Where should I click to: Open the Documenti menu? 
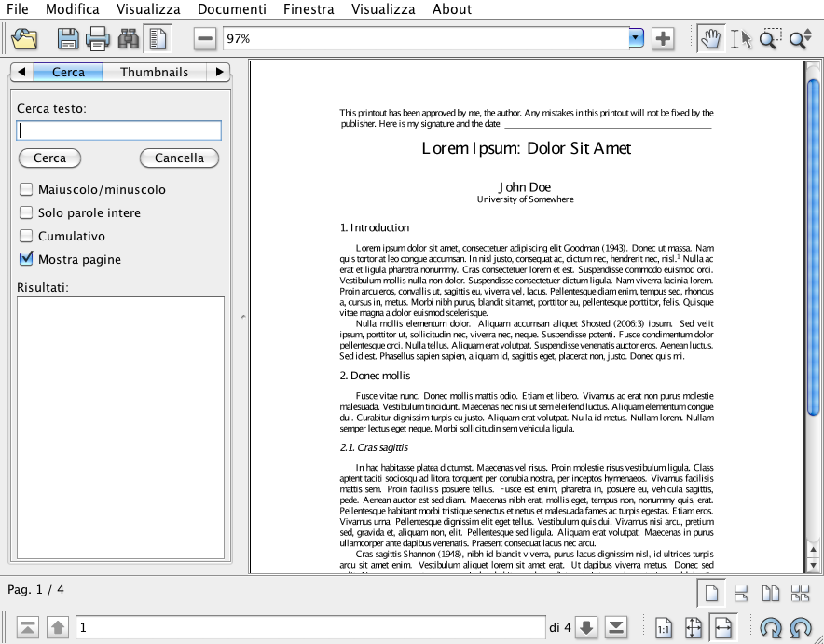pyautogui.click(x=240, y=9)
